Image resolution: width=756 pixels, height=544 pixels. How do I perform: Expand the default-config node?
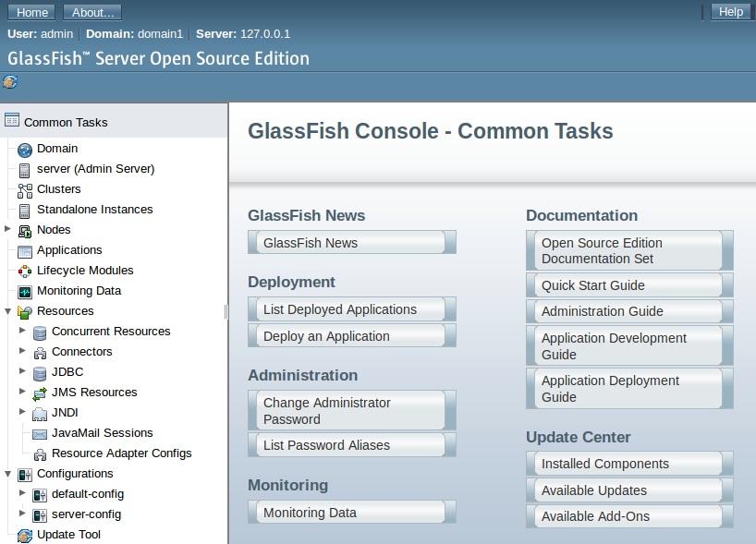point(22,492)
